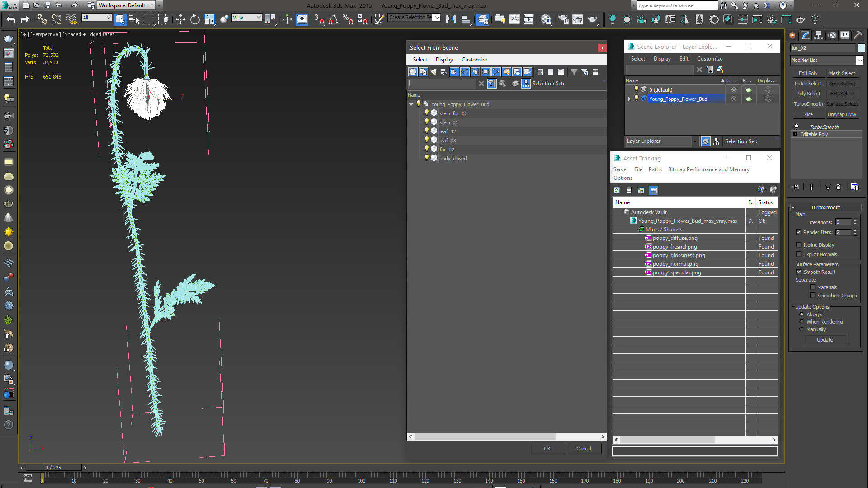
Task: Click the fur_02 object name field
Action: (x=823, y=48)
